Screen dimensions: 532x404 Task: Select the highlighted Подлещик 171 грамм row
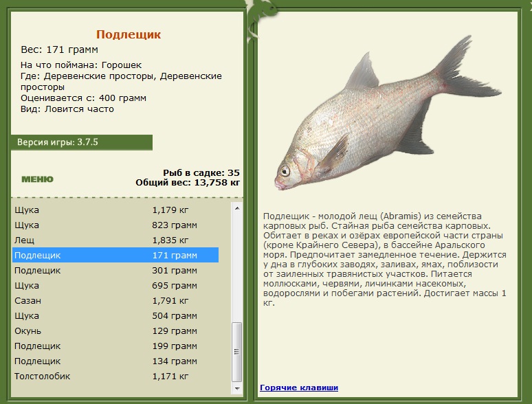coord(115,255)
